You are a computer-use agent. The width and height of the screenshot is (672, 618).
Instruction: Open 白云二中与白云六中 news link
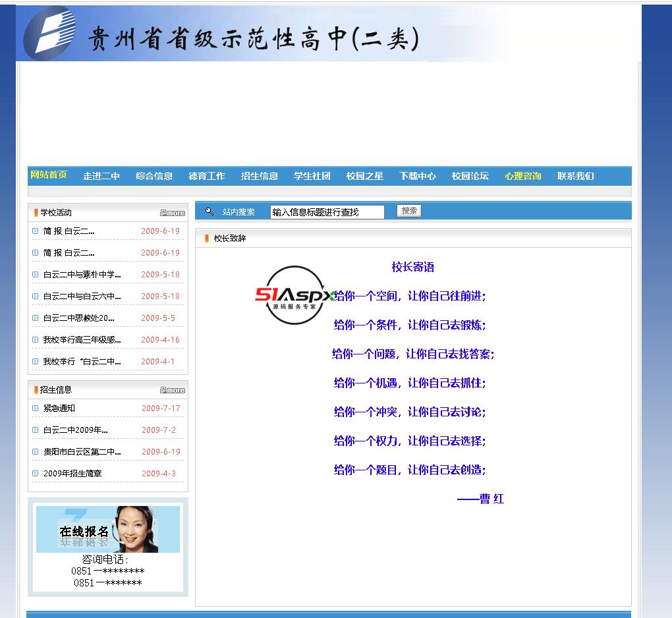click(82, 296)
